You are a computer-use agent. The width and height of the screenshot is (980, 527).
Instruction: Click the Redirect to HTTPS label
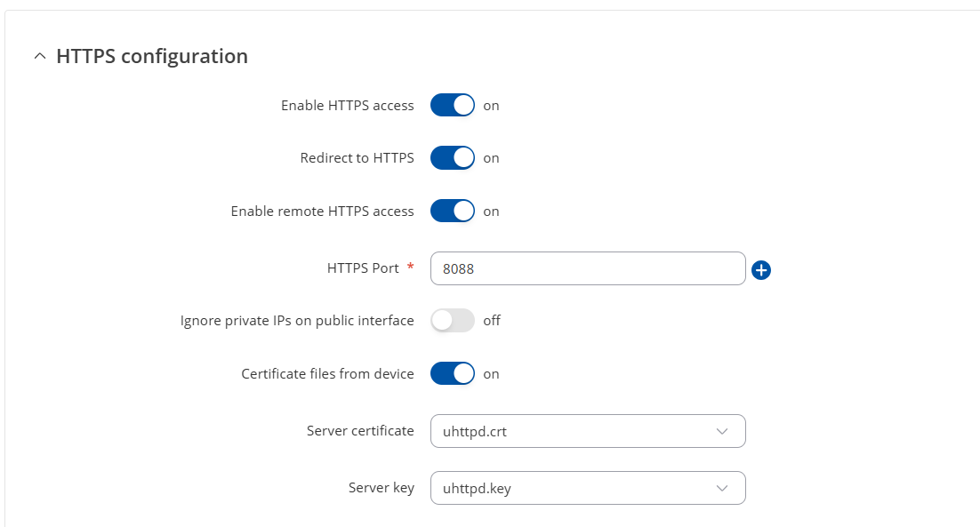[x=357, y=158]
